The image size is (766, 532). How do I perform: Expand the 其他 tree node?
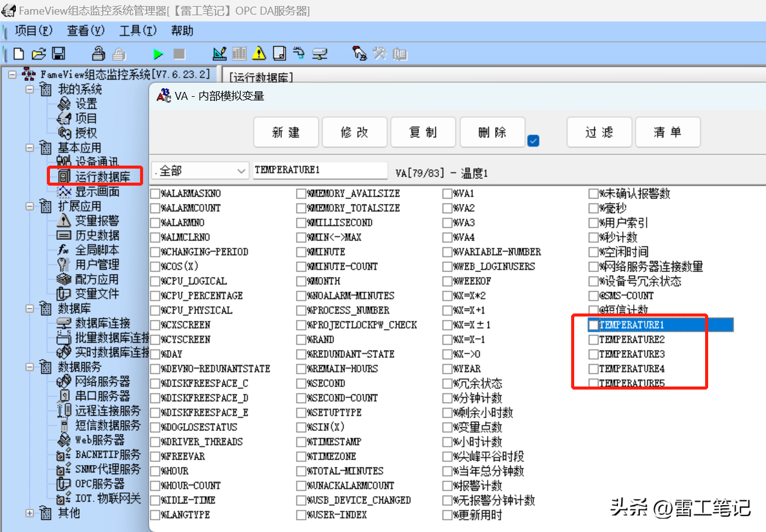tap(30, 513)
